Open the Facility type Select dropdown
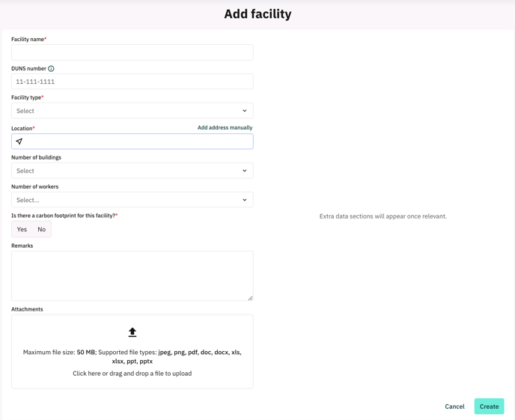The width and height of the screenshot is (515, 420). [x=132, y=111]
